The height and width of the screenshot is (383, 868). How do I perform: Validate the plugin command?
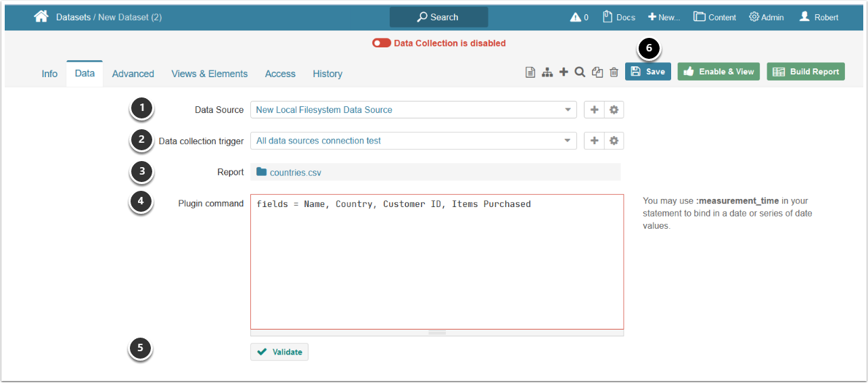[279, 352]
